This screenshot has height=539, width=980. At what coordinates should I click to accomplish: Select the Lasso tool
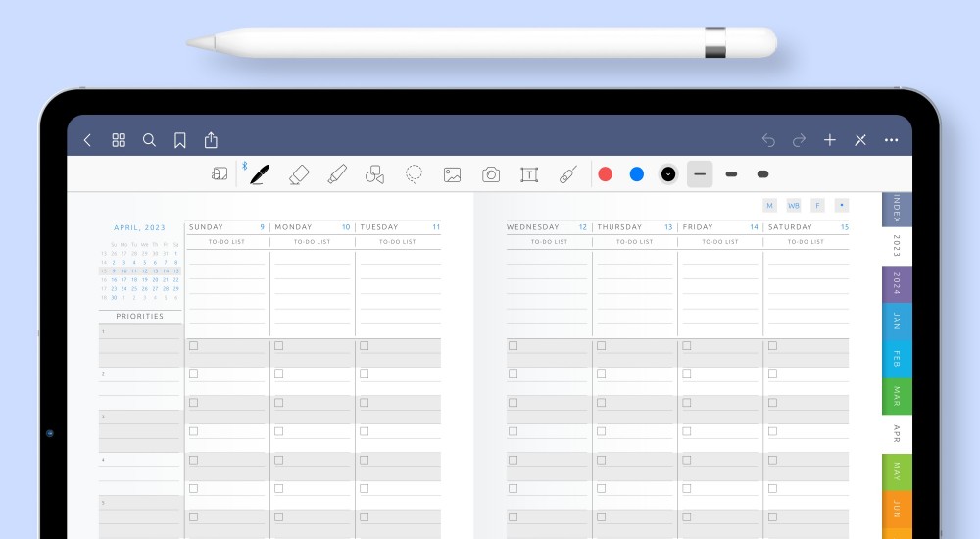[x=414, y=174]
